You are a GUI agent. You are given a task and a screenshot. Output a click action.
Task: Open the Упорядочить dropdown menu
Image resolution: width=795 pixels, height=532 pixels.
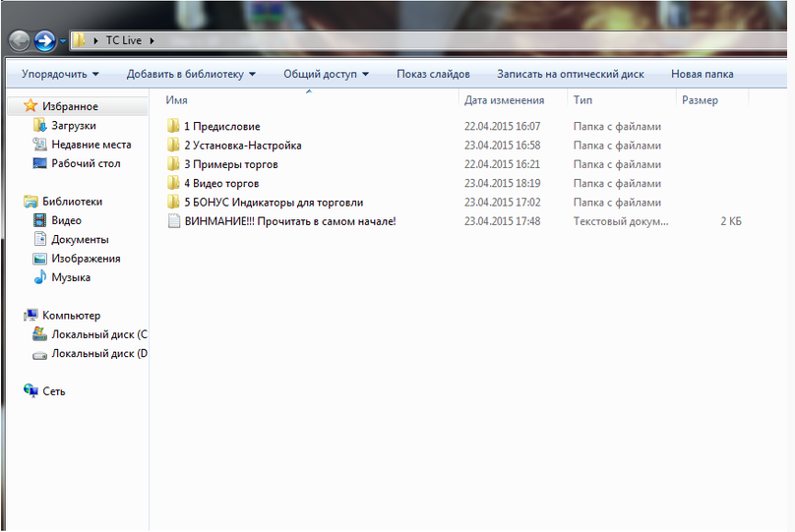coord(60,74)
